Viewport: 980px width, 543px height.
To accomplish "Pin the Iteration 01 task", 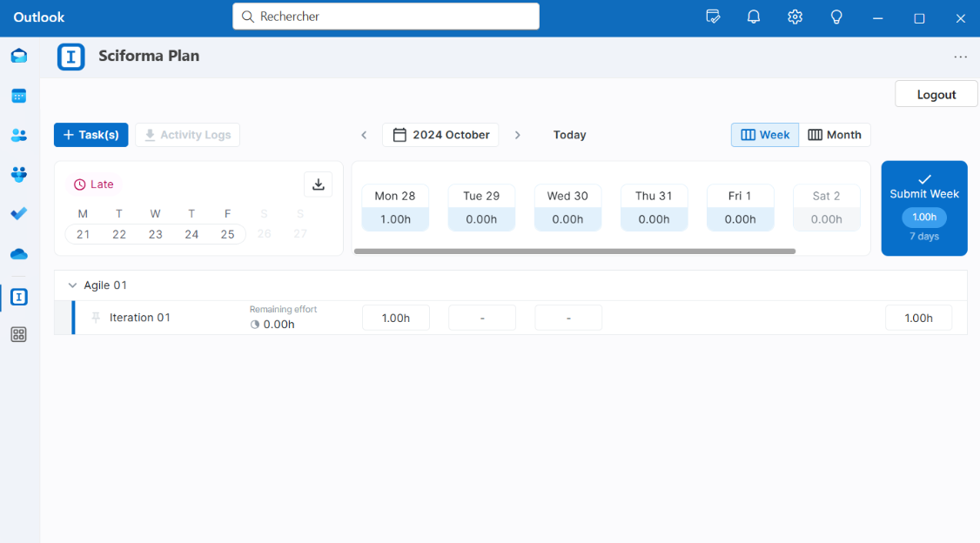I will tap(96, 318).
